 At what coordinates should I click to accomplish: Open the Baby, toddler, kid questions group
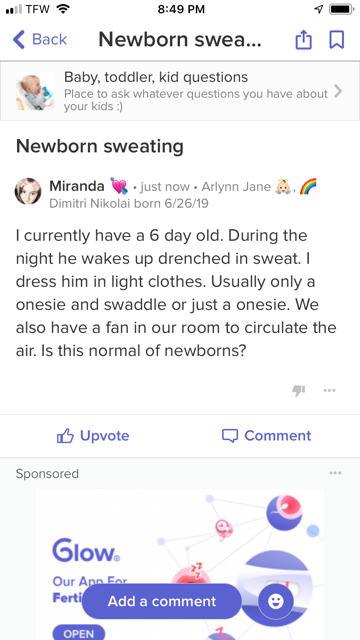[x=180, y=91]
